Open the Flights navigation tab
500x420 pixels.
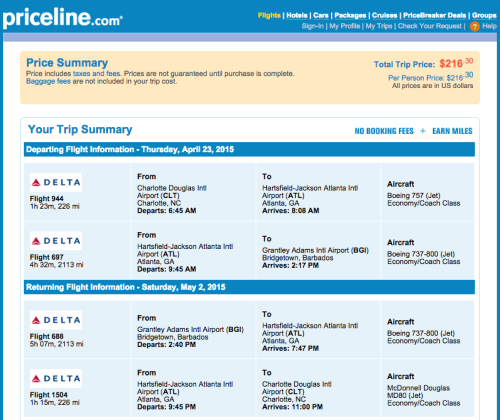(269, 15)
